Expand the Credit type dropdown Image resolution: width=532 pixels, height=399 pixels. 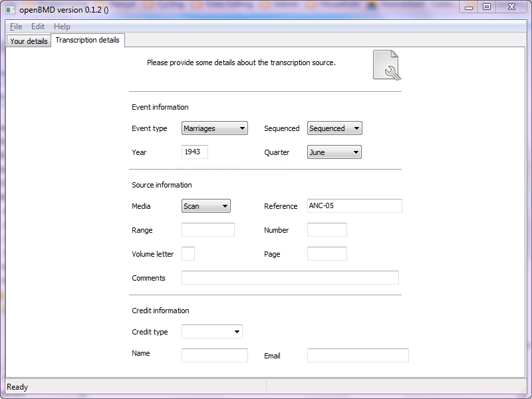(212, 331)
